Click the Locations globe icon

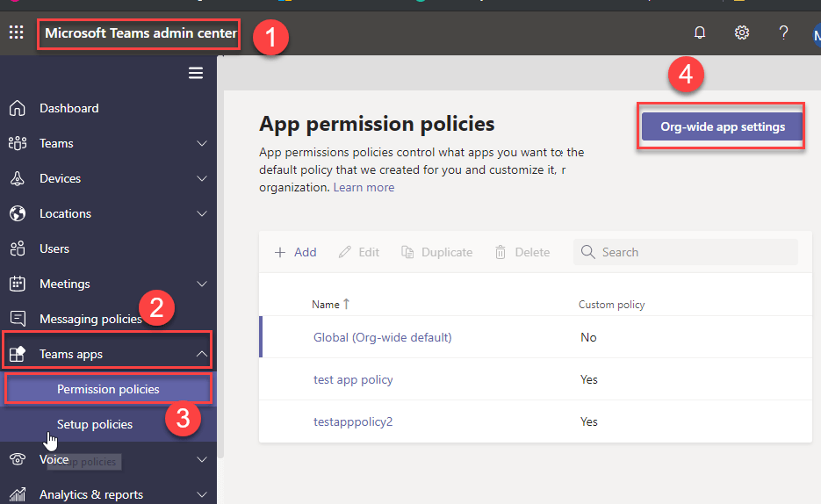[17, 213]
